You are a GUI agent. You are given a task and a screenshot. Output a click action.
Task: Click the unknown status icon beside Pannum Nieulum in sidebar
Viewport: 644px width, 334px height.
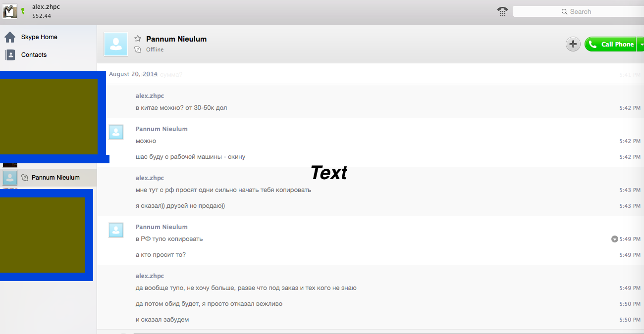(25, 178)
